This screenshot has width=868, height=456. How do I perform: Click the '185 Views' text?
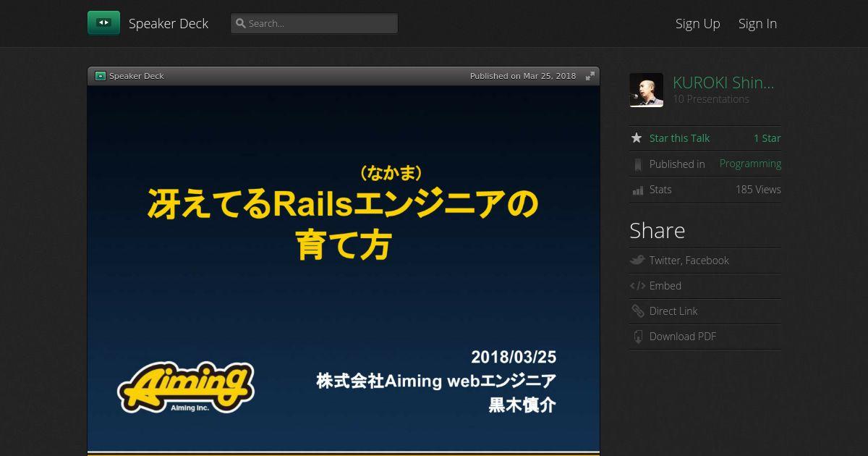[x=758, y=190]
